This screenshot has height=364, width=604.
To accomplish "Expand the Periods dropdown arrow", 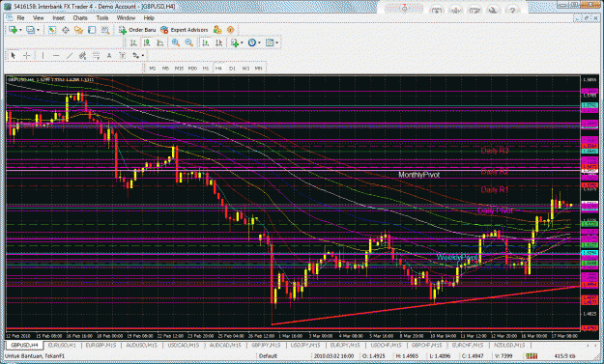I will [259, 43].
